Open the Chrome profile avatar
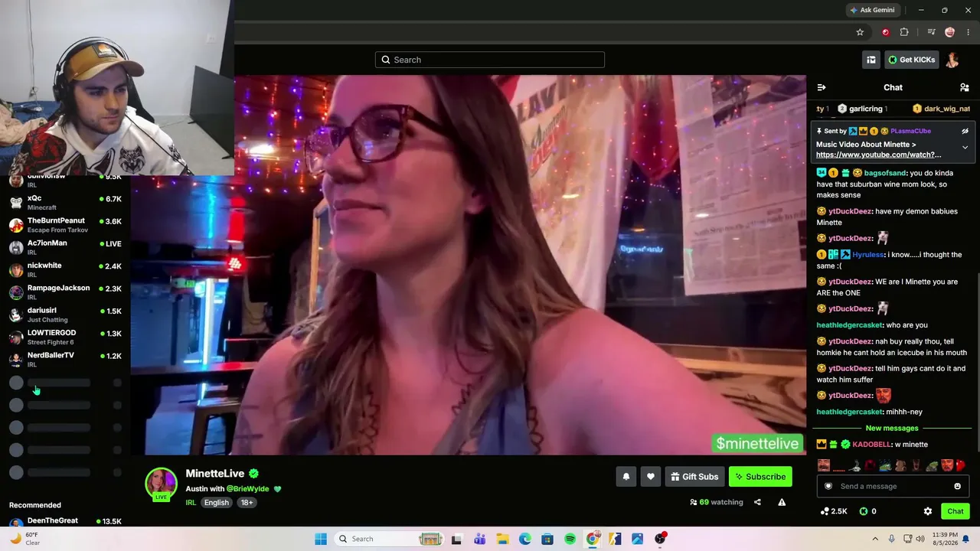The image size is (980, 551). click(950, 32)
